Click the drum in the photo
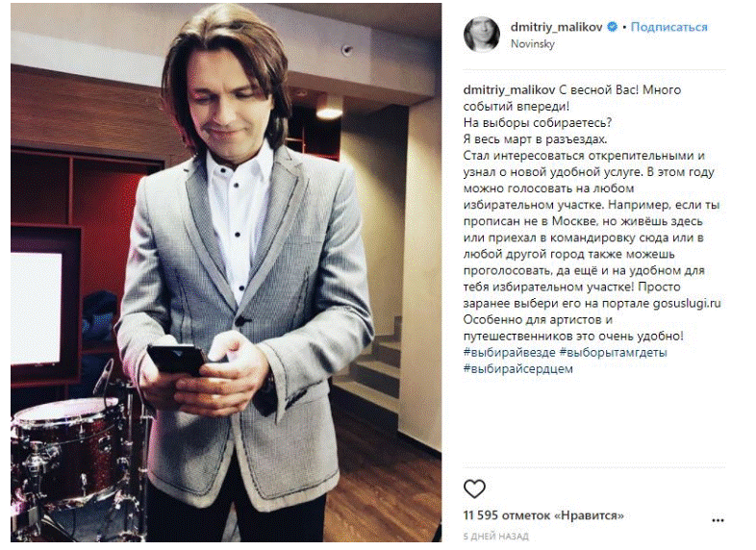This screenshot has height=550, width=756. 70,448
